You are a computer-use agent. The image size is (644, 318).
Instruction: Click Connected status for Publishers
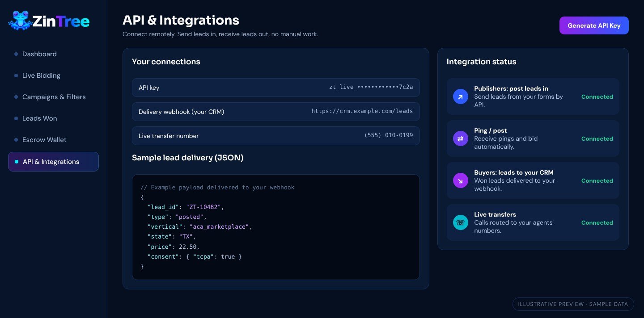point(597,96)
